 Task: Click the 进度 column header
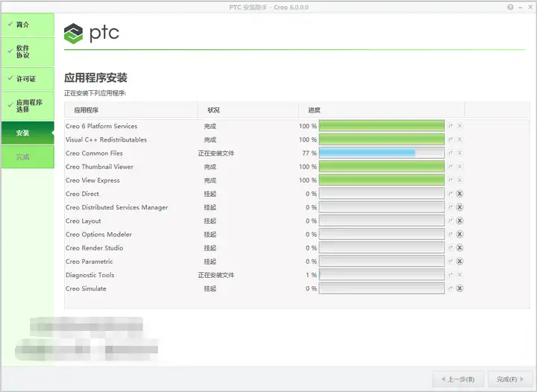381,110
